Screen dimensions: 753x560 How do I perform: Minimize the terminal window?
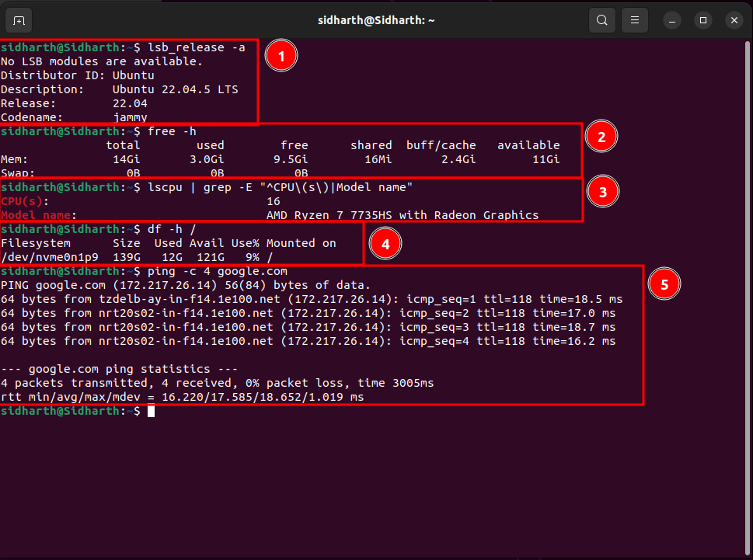(x=671, y=19)
